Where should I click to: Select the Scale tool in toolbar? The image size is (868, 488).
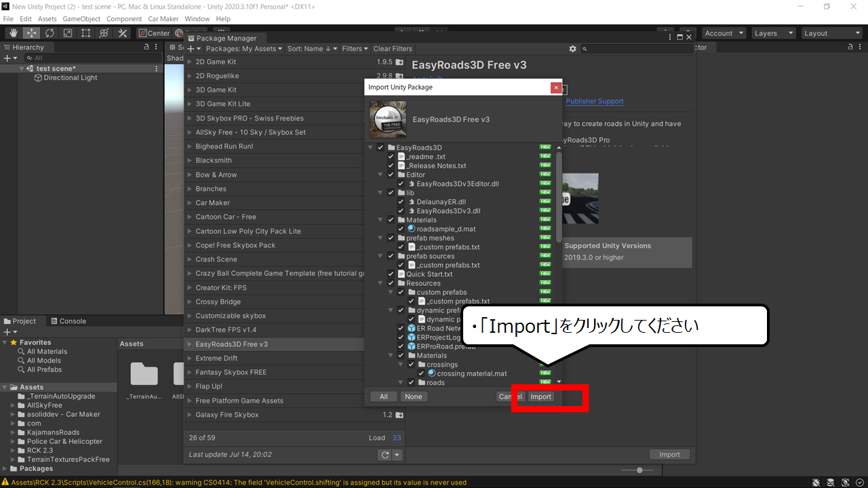pos(68,33)
